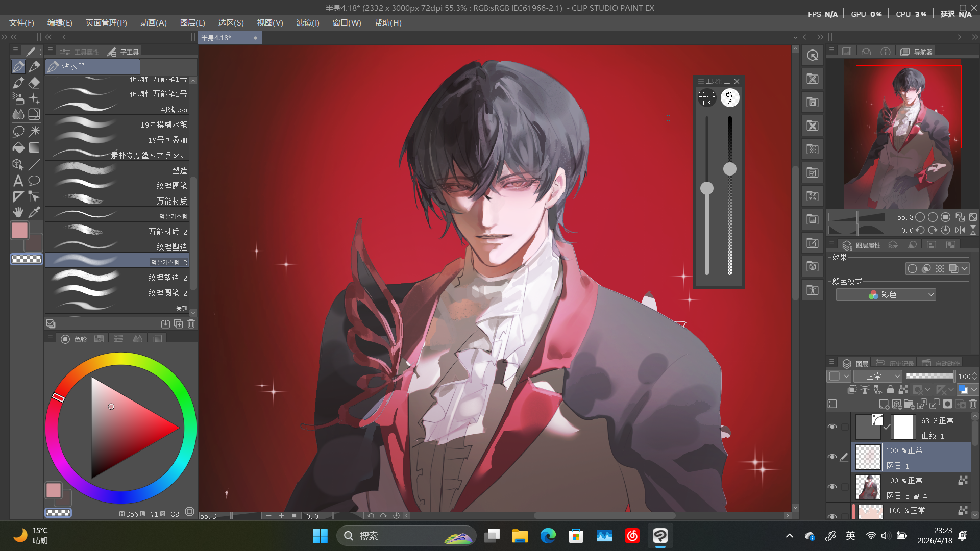Hide the 图层 1 layer

(x=832, y=457)
